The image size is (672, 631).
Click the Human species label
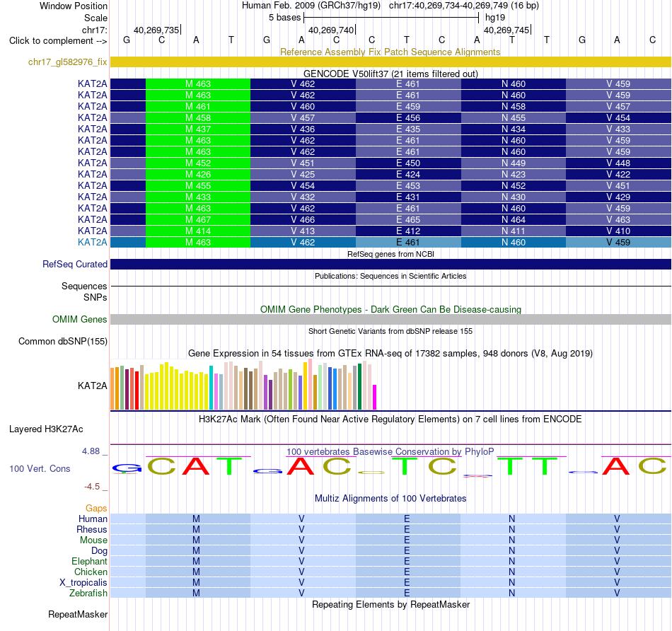[93, 519]
